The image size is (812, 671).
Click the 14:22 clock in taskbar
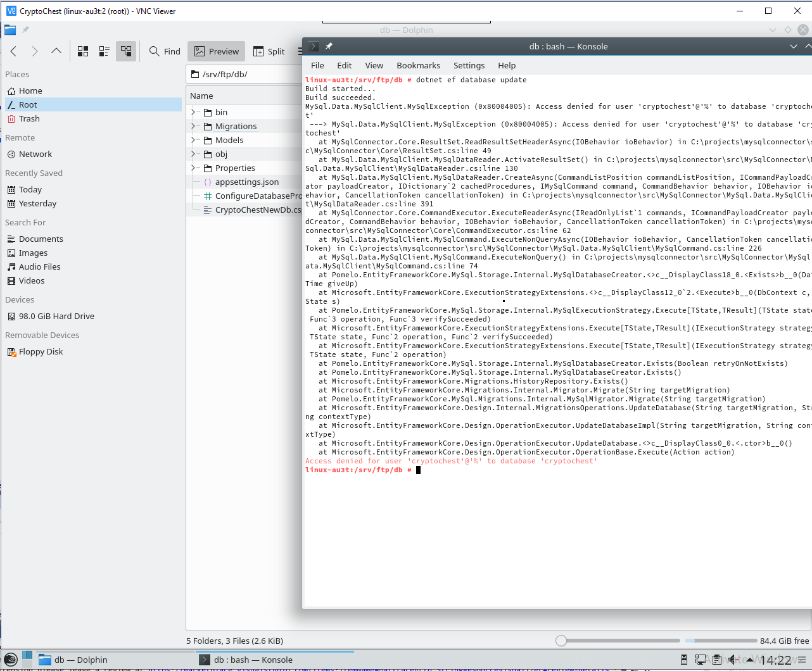(776, 660)
